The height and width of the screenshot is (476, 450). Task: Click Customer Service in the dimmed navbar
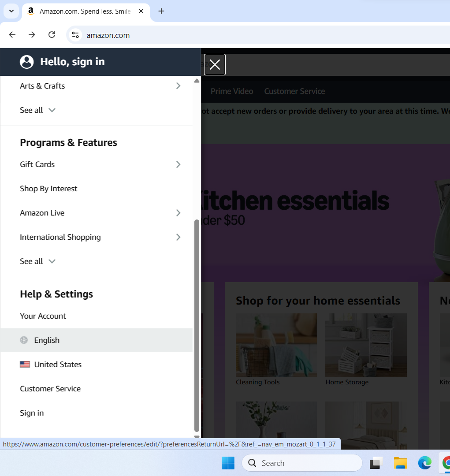(294, 91)
